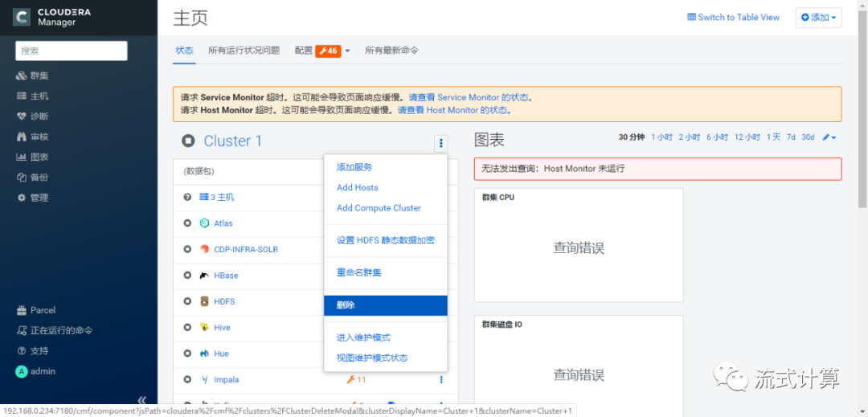Click the orange 46 configuration issues badge

tap(328, 51)
